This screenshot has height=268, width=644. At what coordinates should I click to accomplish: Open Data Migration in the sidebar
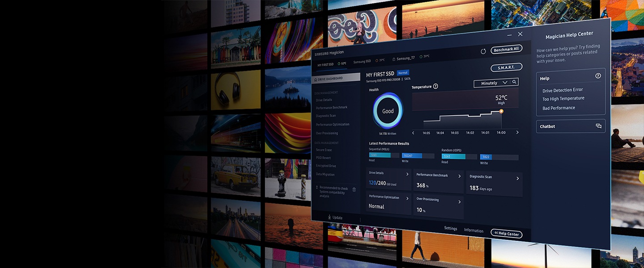coord(325,174)
